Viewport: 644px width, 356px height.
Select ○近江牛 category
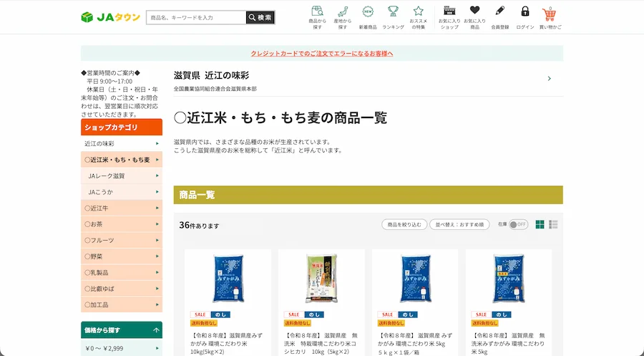click(122, 208)
